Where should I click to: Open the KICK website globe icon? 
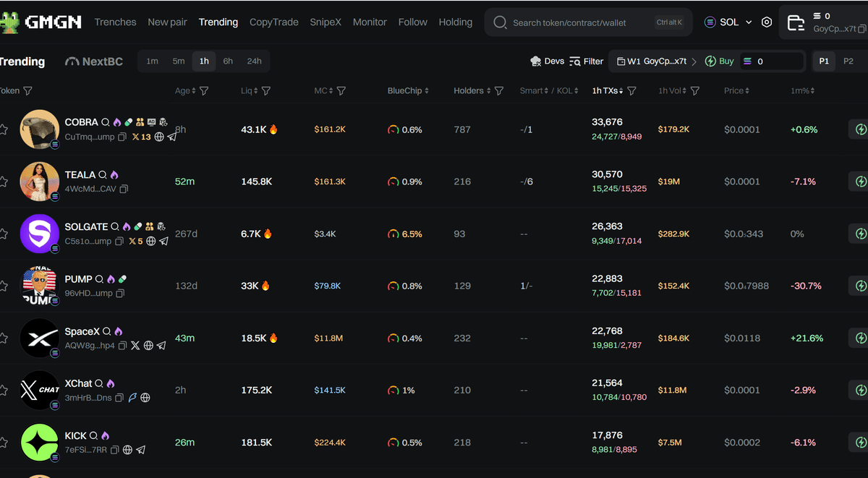tap(127, 450)
